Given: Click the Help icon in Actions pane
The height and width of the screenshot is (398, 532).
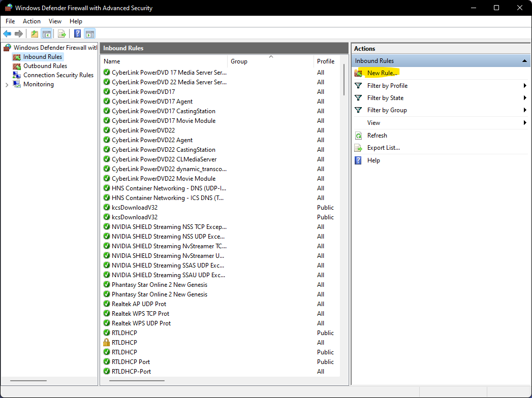Looking at the screenshot, I should pyautogui.click(x=358, y=160).
